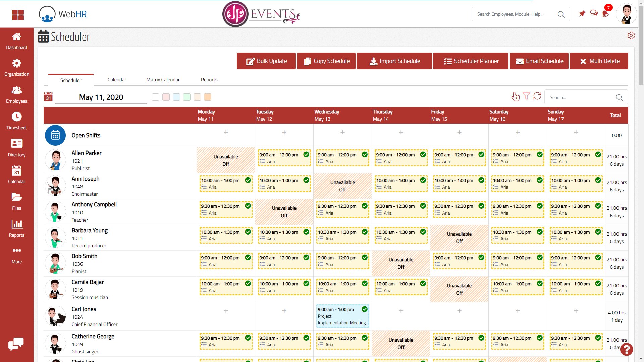Switch to the Matrix Calendar tab
Image resolution: width=644 pixels, height=362 pixels.
(x=163, y=80)
